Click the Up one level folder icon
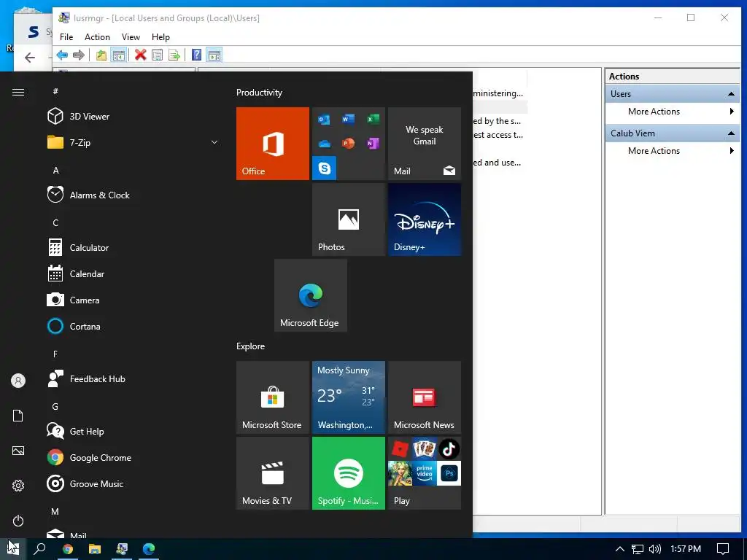 pos(101,55)
